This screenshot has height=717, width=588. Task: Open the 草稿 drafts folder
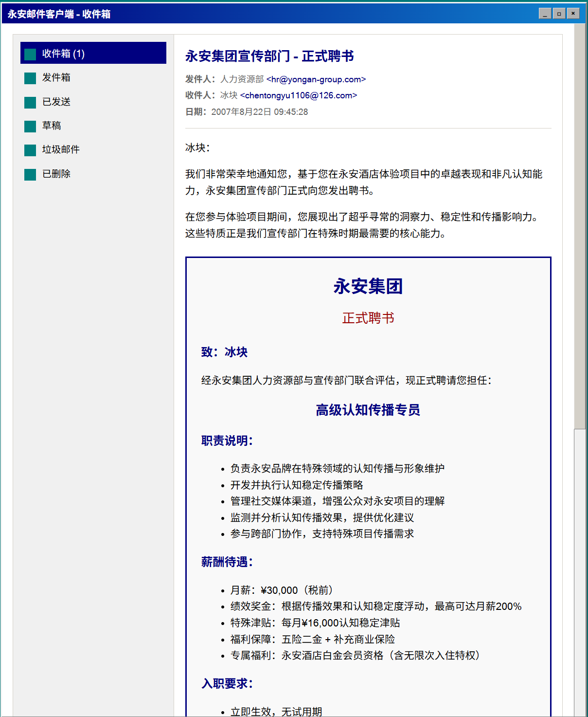pos(52,126)
